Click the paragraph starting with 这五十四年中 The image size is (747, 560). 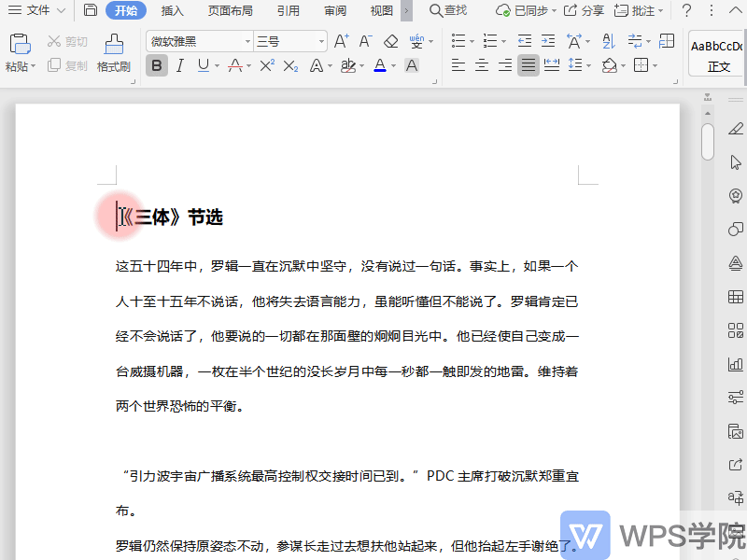[x=347, y=336]
